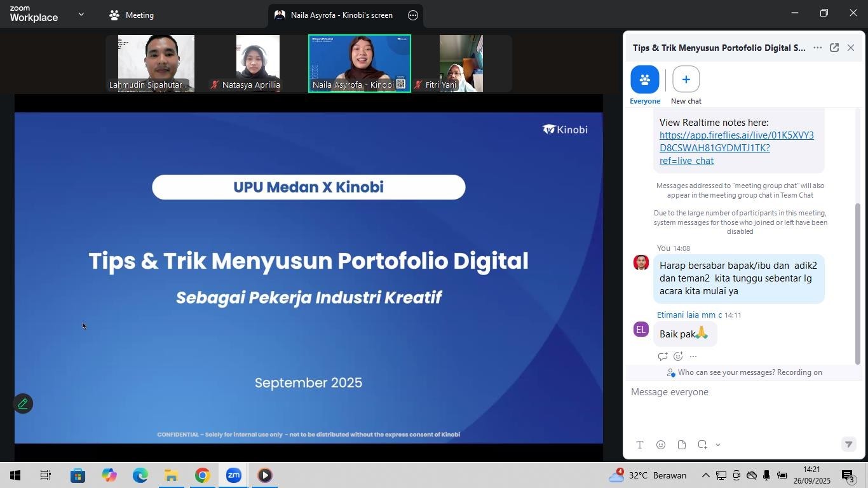The width and height of the screenshot is (868, 488).
Task: Add a reaction to Baik pak message
Action: pyautogui.click(x=678, y=356)
